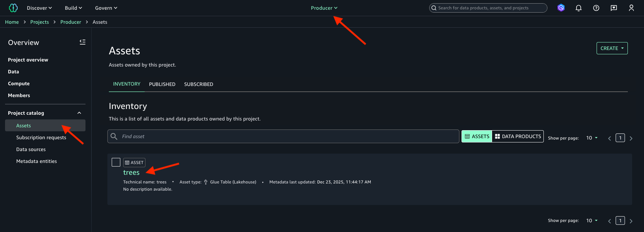Switch list view to DATA PRODUCTS

518,136
